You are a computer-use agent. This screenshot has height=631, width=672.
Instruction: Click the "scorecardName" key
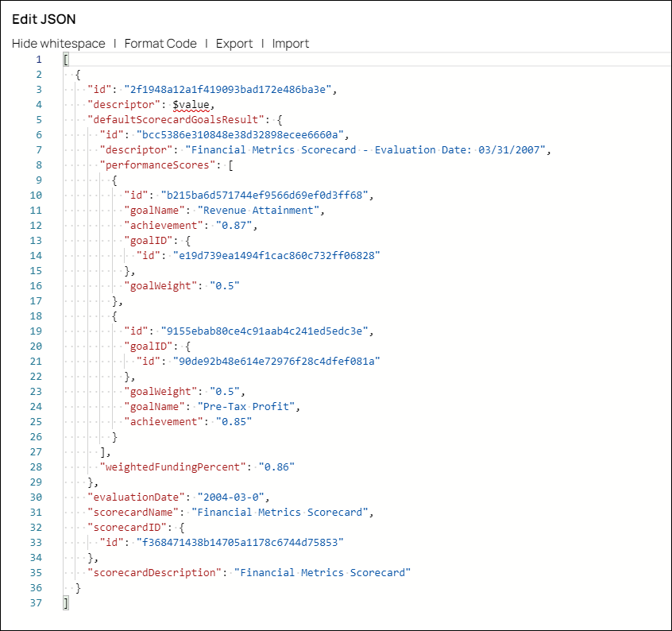pyautogui.click(x=133, y=513)
